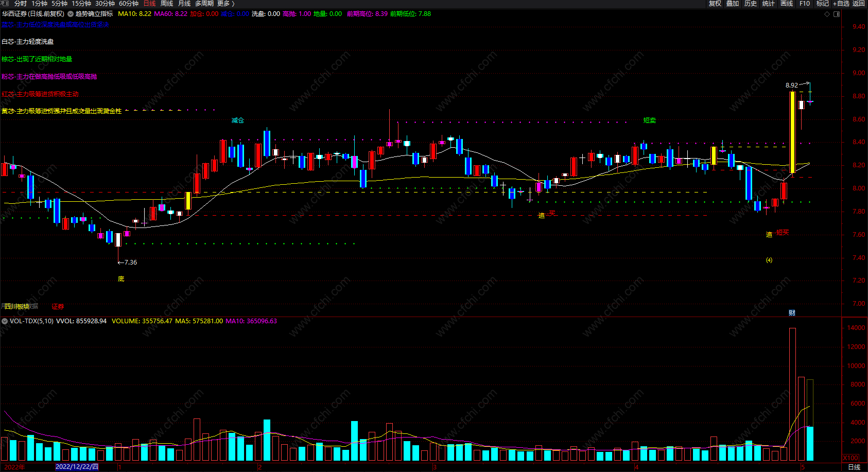
Task: Open the 历史 history button
Action: pos(751,4)
